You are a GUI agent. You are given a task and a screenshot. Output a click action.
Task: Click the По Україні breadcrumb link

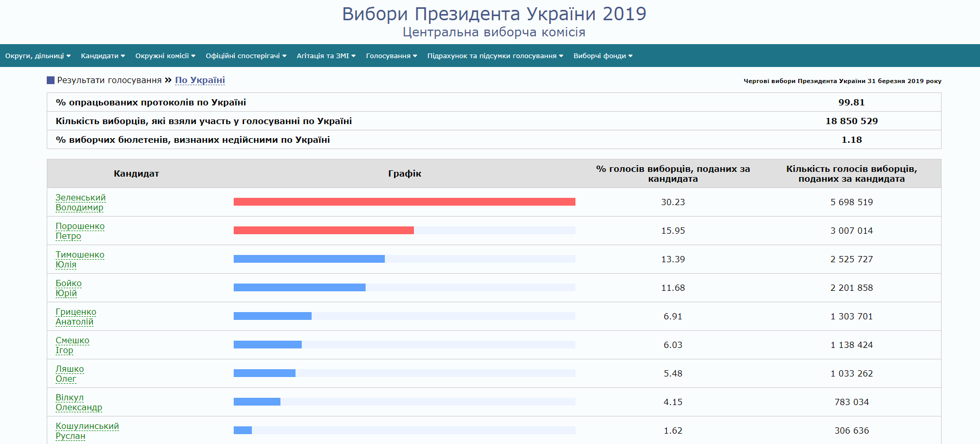tap(199, 80)
